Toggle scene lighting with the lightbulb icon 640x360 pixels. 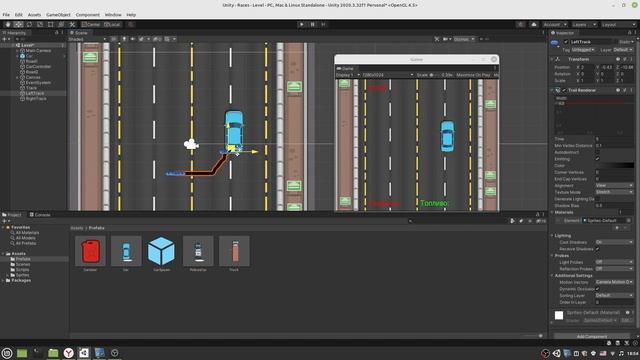tap(124, 39)
